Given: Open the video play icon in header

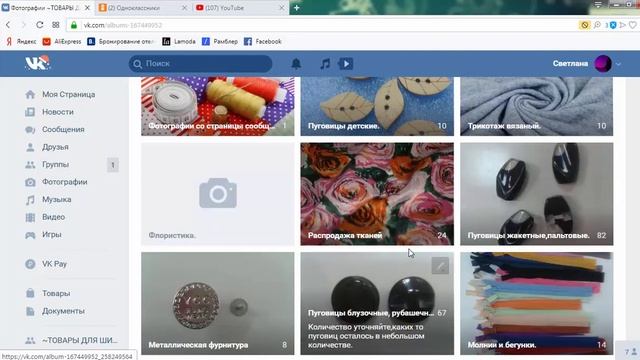Looking at the screenshot, I should click(346, 64).
